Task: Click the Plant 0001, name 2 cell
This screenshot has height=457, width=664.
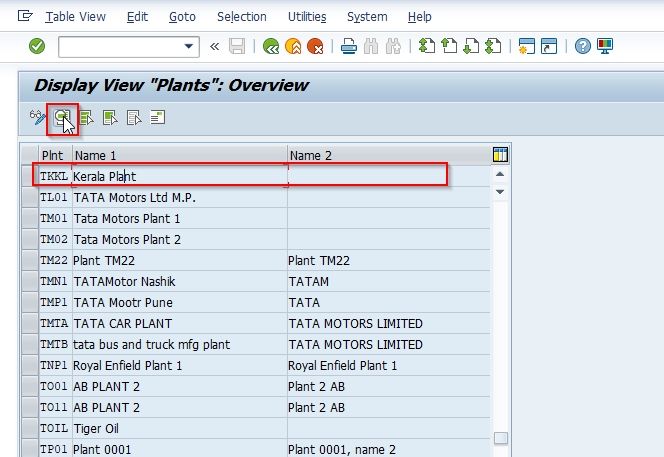Action: pos(389,449)
